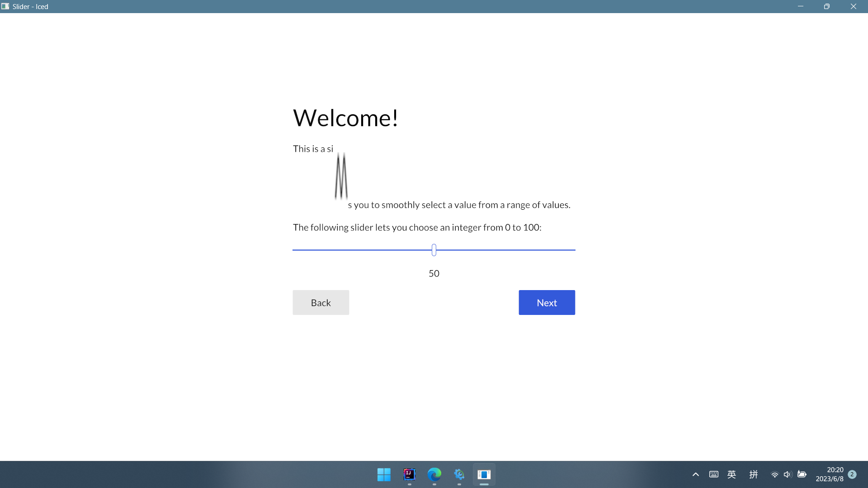Open the notification badge showing 2
This screenshot has height=488, width=868.
[x=853, y=474]
